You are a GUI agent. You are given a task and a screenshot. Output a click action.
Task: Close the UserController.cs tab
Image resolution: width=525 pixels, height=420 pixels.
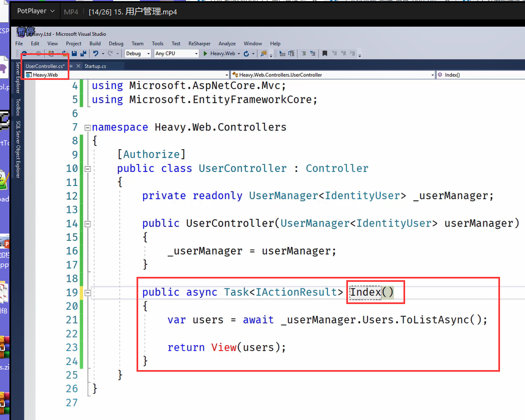pos(78,66)
